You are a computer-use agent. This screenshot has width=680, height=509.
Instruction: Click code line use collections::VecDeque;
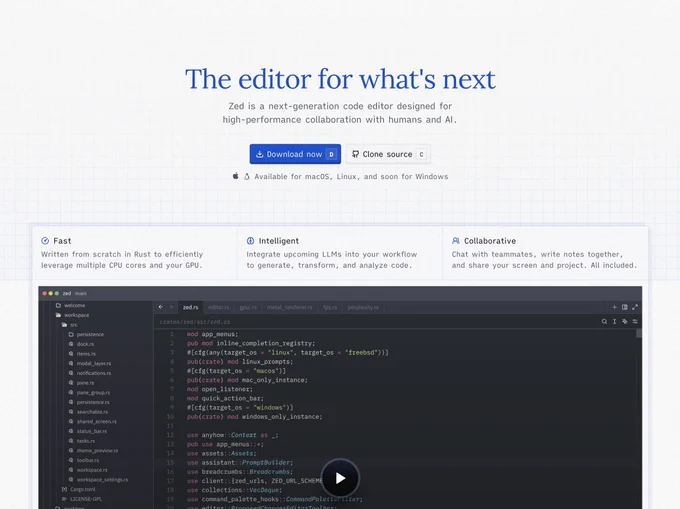[x=235, y=490]
